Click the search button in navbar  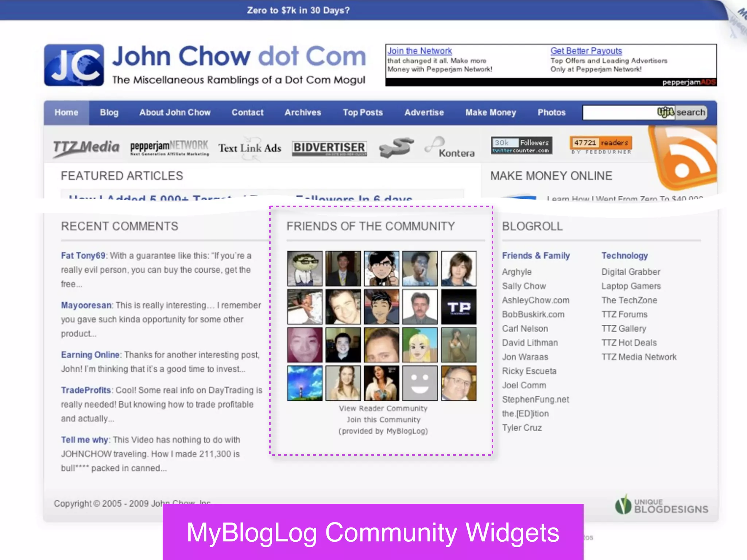point(690,112)
